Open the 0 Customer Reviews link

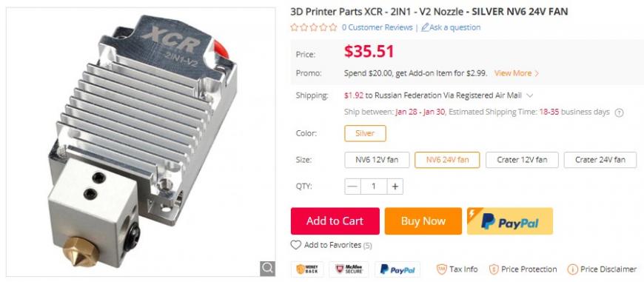[377, 27]
